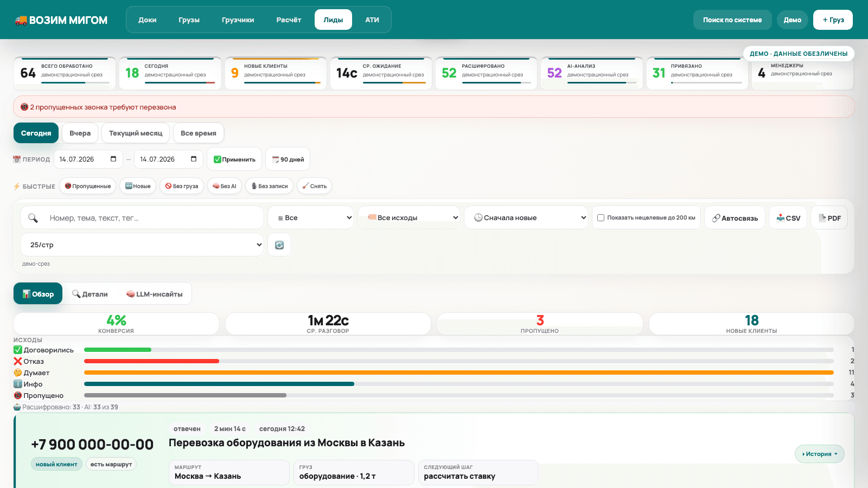Viewport: 868px width, 488px height.
Task: Click the Думает thinking face icon
Action: coord(18,373)
